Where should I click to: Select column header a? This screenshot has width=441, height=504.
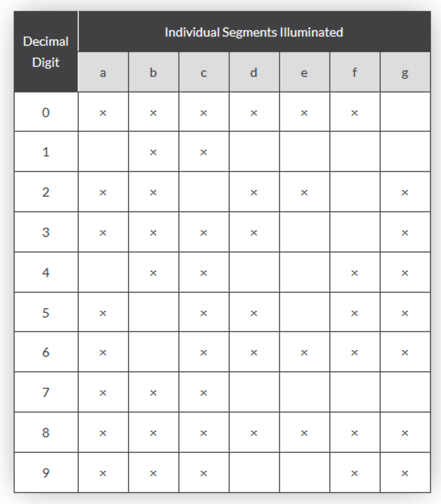(x=103, y=72)
